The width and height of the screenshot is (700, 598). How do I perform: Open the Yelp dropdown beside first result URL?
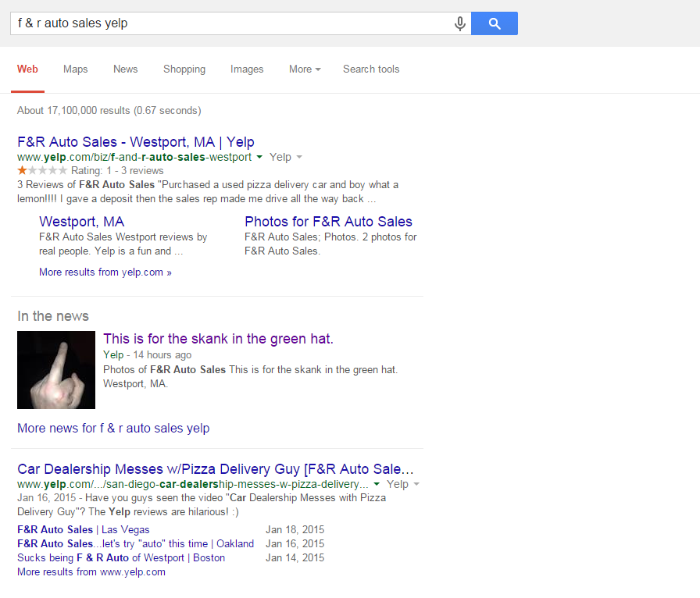coord(286,157)
